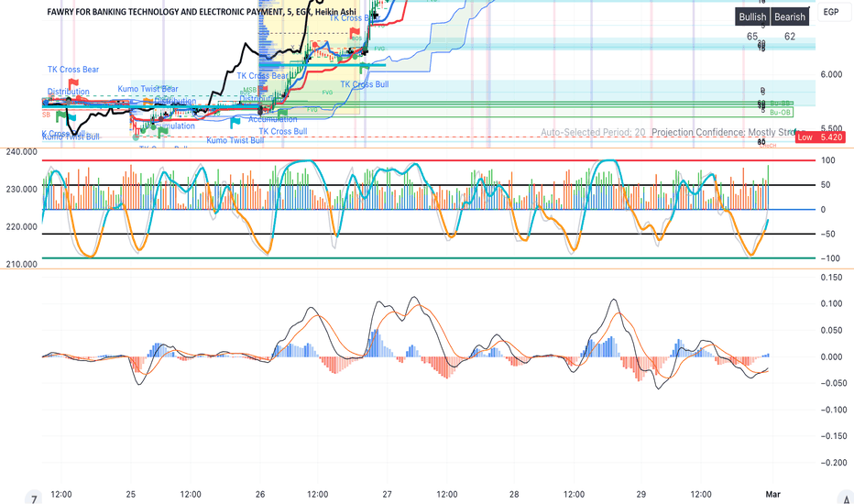
Task: Click MACD scale value '-0.150'
Action: pos(833,436)
